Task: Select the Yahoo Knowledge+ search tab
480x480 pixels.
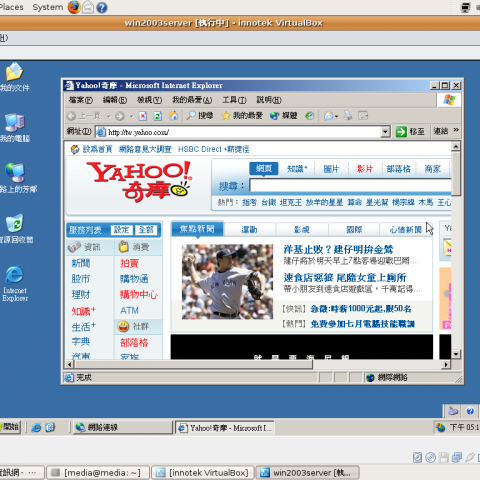Action: click(297, 169)
